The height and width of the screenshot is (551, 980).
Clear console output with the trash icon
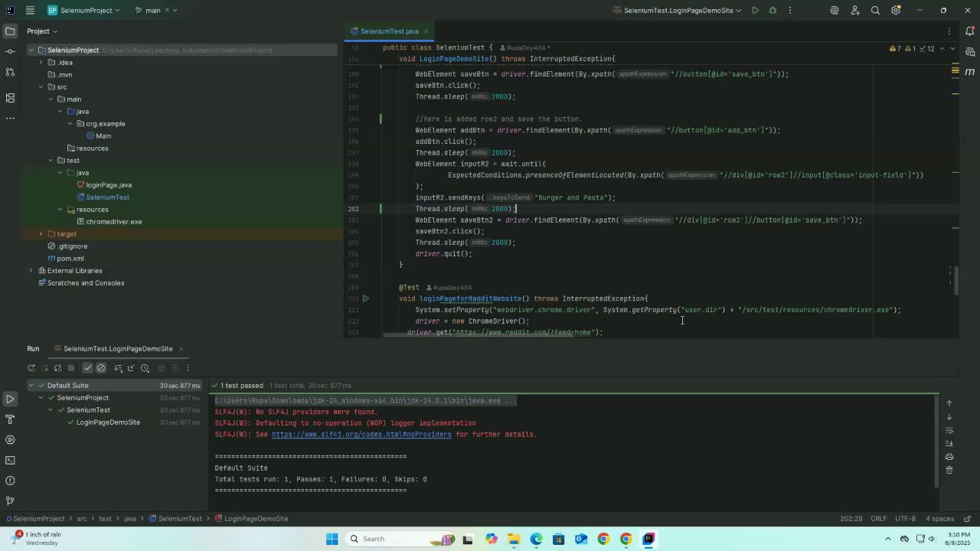pos(949,470)
